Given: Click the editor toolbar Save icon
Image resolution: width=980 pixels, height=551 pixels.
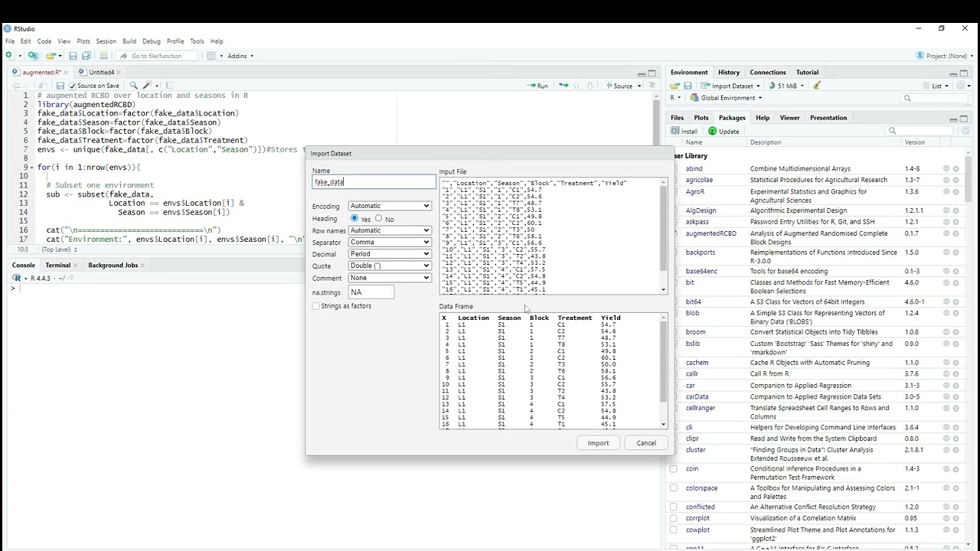Looking at the screenshot, I should pos(60,86).
